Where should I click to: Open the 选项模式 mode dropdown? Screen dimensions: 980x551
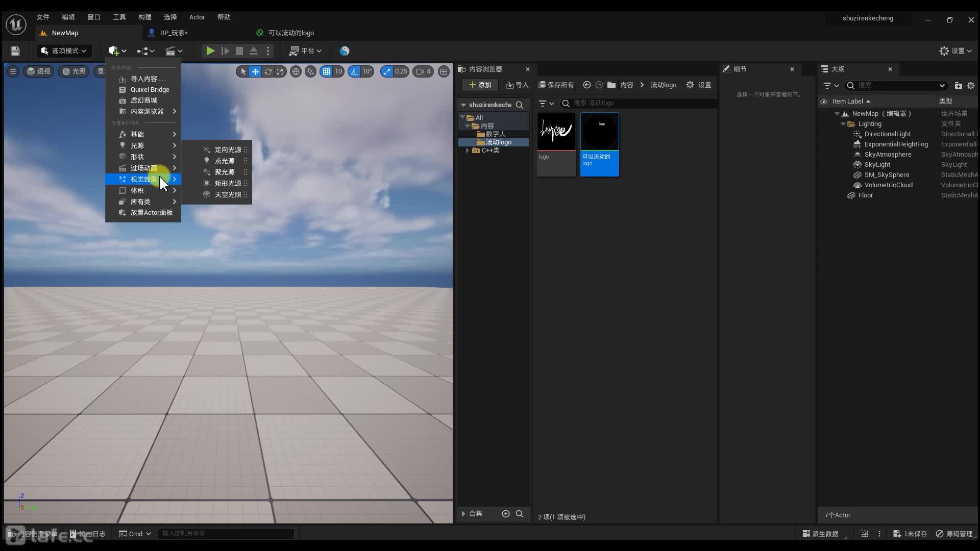coord(64,51)
